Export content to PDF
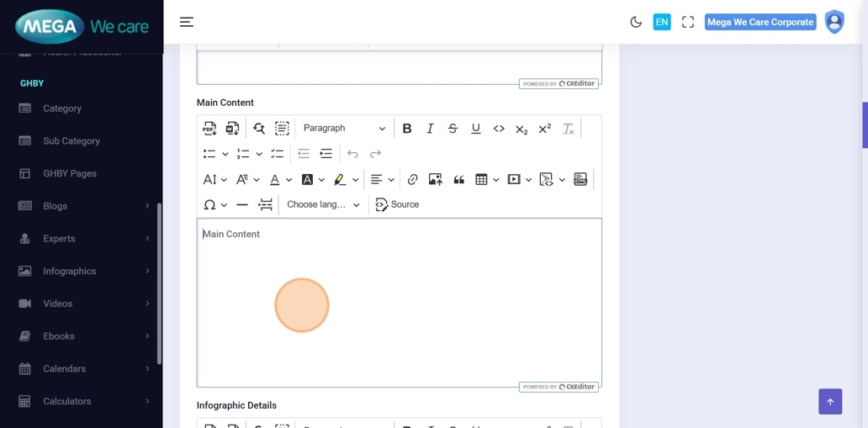 (x=209, y=129)
